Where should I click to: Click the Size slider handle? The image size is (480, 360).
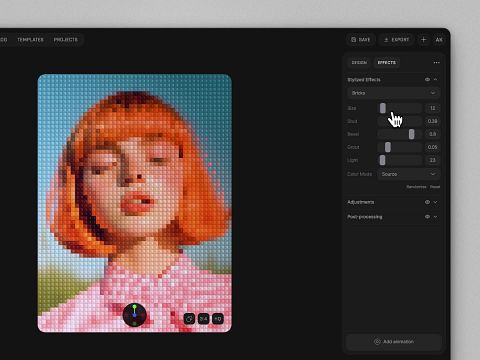(383, 108)
